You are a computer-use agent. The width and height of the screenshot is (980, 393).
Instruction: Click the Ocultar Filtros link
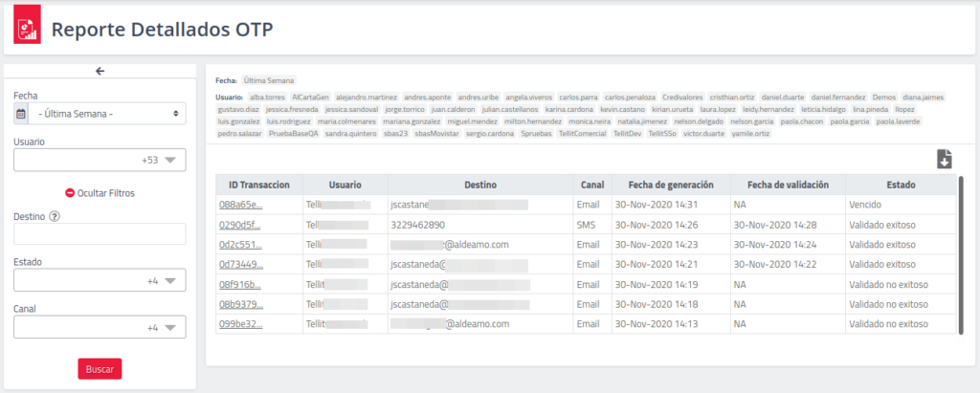pos(106,192)
